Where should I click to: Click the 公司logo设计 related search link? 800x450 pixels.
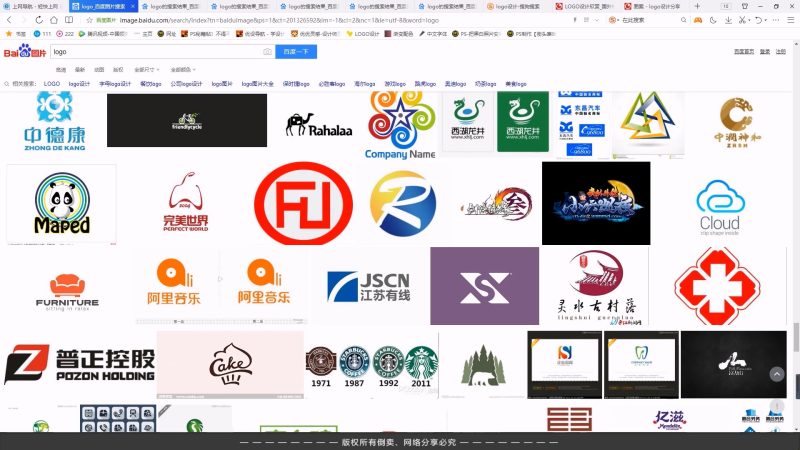tap(187, 84)
